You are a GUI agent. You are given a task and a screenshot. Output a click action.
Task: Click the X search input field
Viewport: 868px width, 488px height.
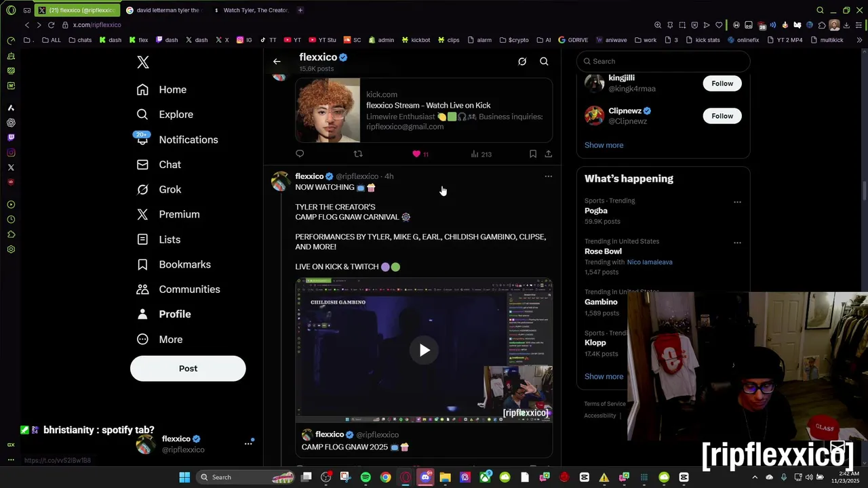(663, 61)
